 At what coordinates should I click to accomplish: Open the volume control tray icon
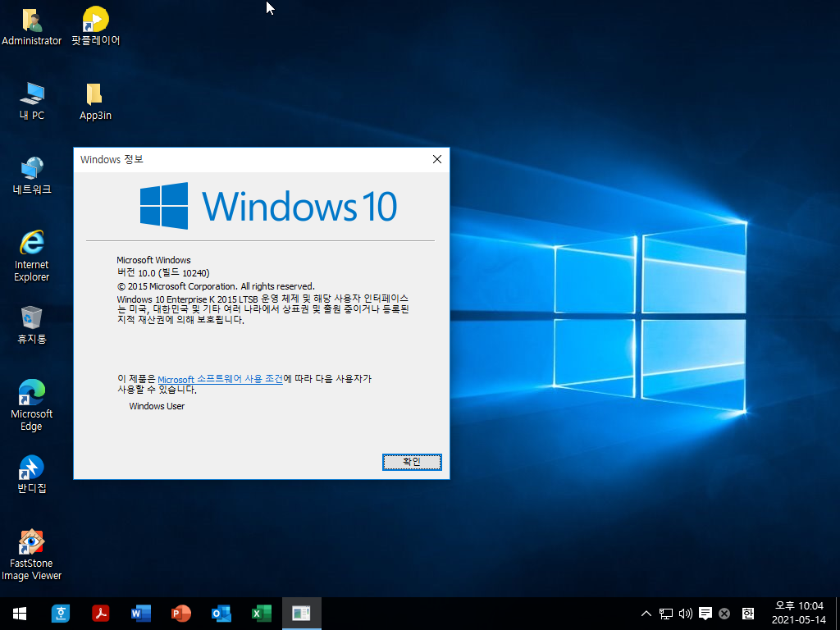[685, 614]
